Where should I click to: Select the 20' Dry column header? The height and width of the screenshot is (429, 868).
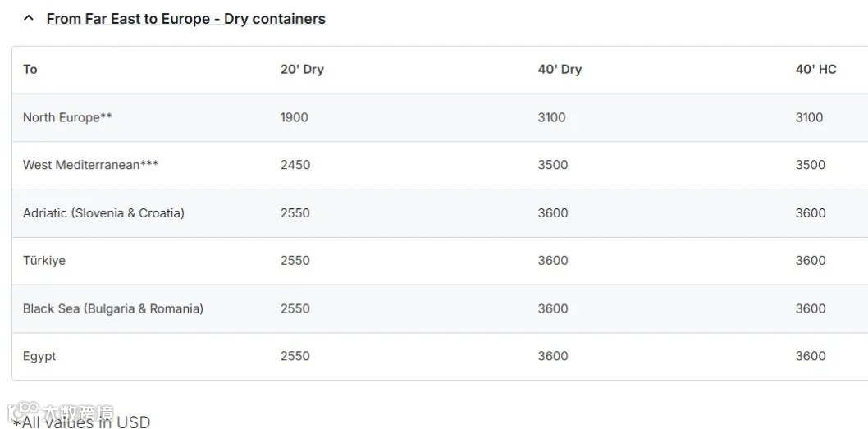[302, 69]
